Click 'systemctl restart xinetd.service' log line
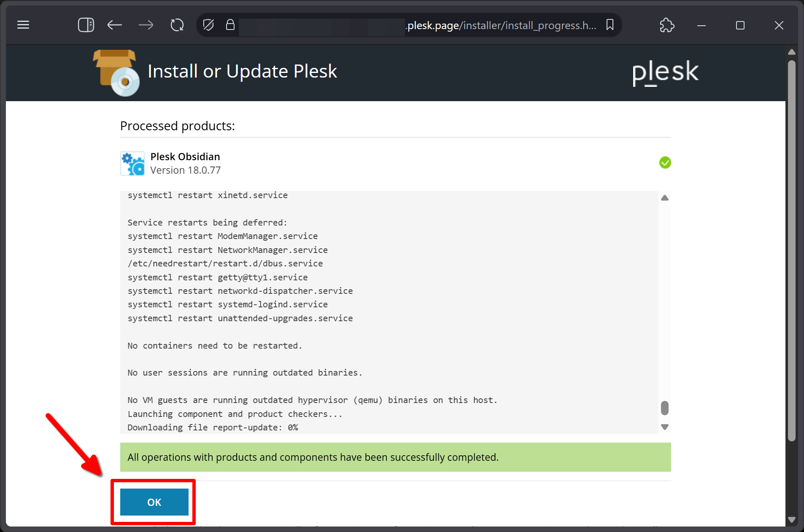This screenshot has height=532, width=804. click(208, 195)
